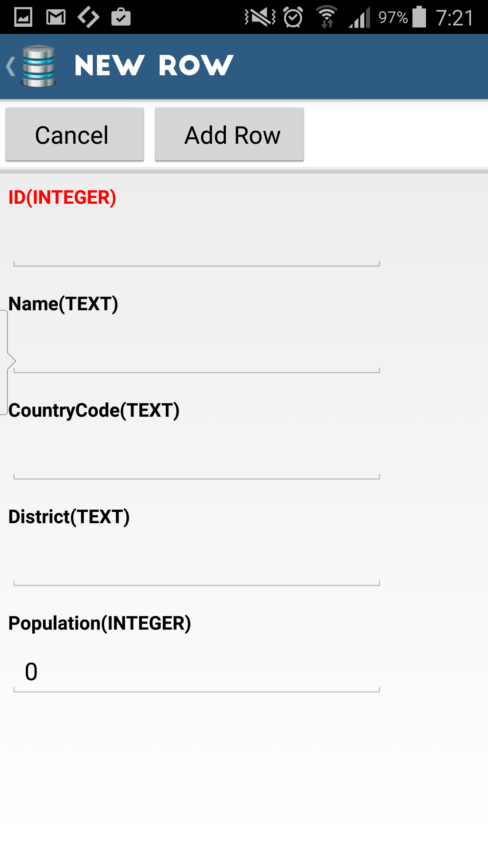Tap the battery indicator icon
This screenshot has height=868, width=488.
[x=419, y=17]
